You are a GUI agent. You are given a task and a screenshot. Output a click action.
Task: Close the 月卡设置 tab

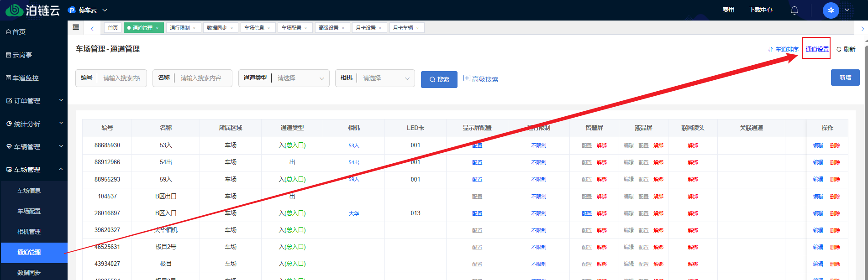[380, 28]
